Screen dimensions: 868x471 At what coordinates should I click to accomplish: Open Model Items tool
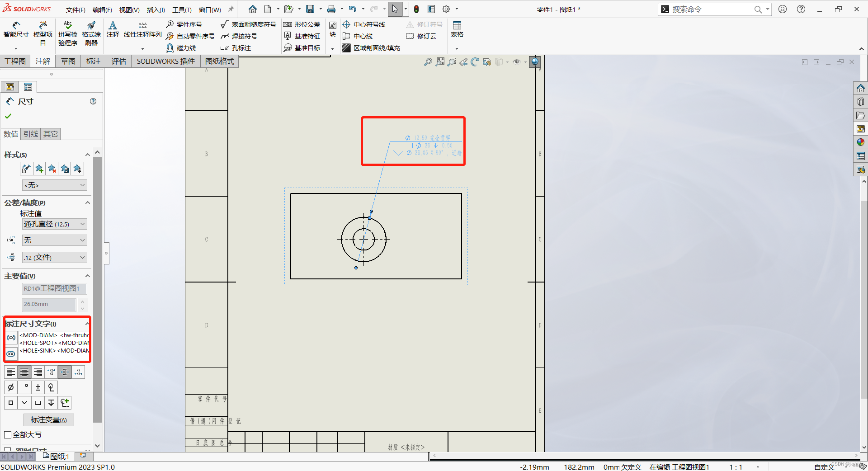tap(43, 33)
